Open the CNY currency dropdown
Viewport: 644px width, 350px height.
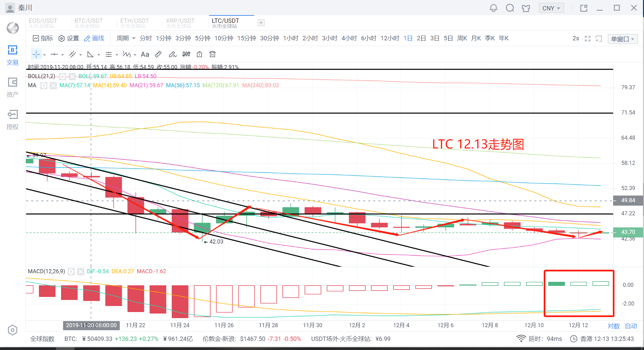[x=551, y=8]
